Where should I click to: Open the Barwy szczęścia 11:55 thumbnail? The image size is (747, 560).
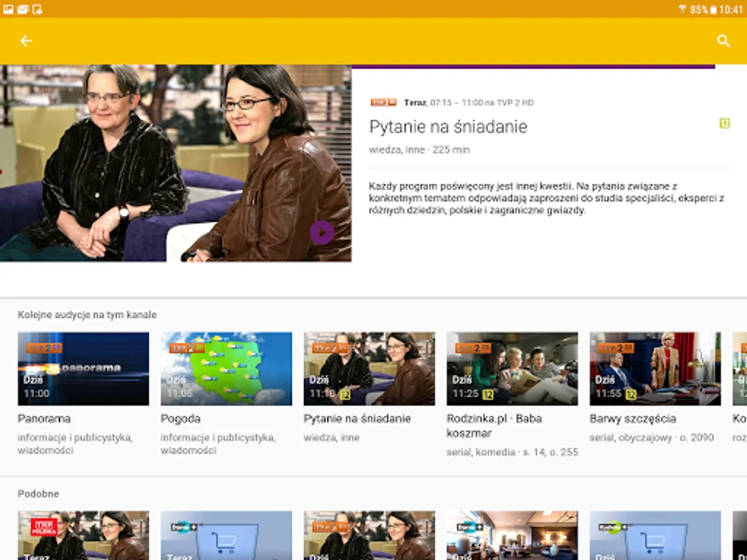[x=655, y=368]
